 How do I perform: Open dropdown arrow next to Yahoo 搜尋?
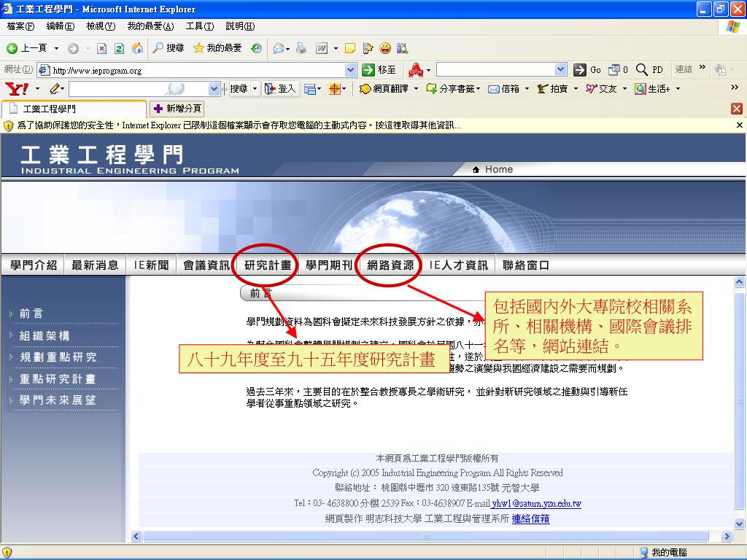(255, 88)
